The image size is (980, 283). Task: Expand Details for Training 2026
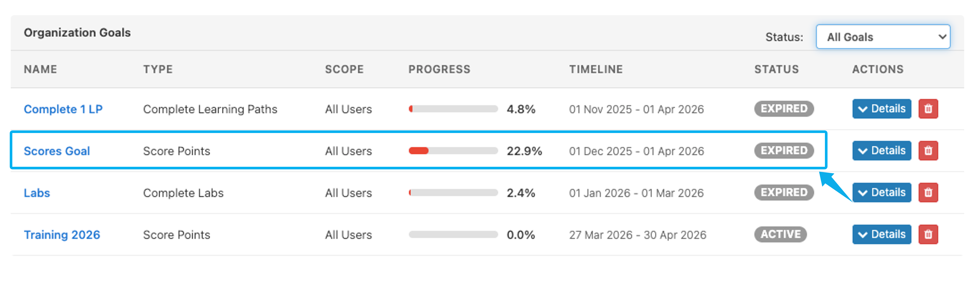881,234
